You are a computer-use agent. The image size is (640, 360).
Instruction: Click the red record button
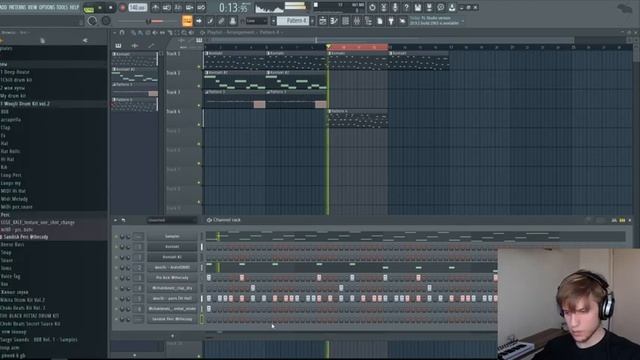click(x=122, y=7)
